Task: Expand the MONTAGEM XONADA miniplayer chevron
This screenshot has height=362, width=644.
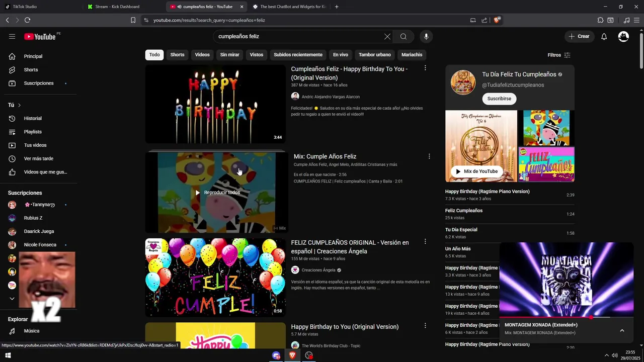Action: pyautogui.click(x=622, y=330)
